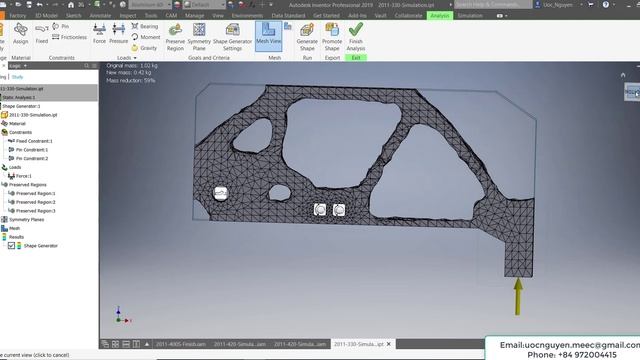Click Finish Analysis checkmark

[x=356, y=37]
